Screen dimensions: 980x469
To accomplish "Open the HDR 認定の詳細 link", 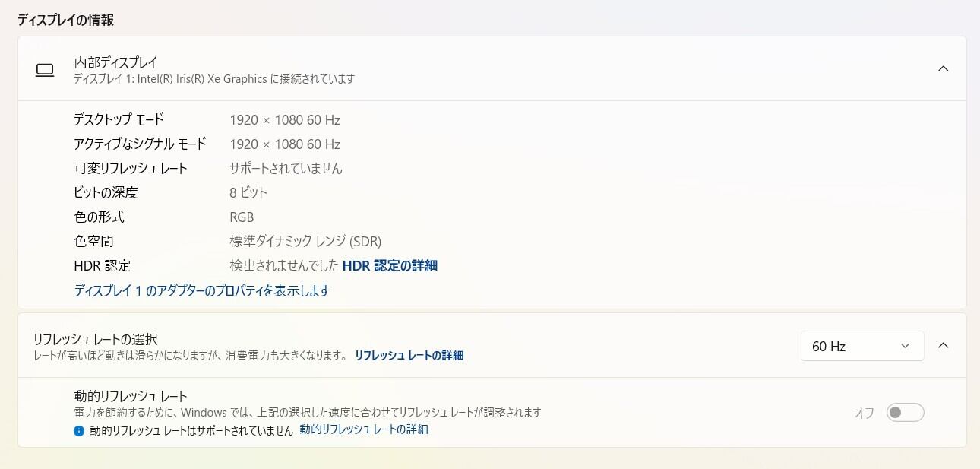I will (390, 265).
